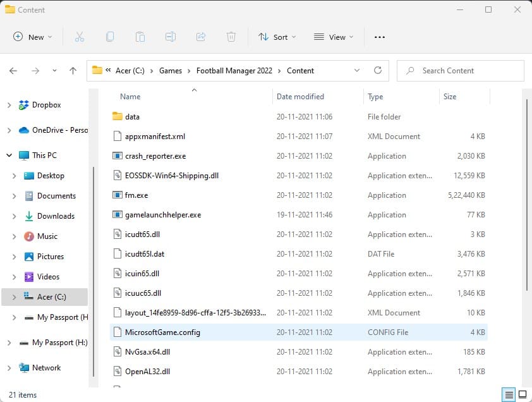Refresh the Content folder view

click(378, 70)
